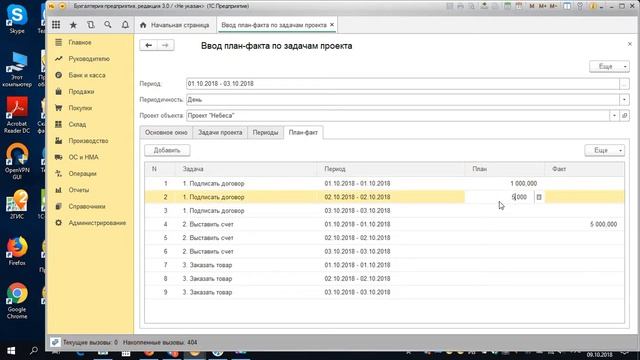
Task: Select the План-факт tab
Action: pos(303,133)
